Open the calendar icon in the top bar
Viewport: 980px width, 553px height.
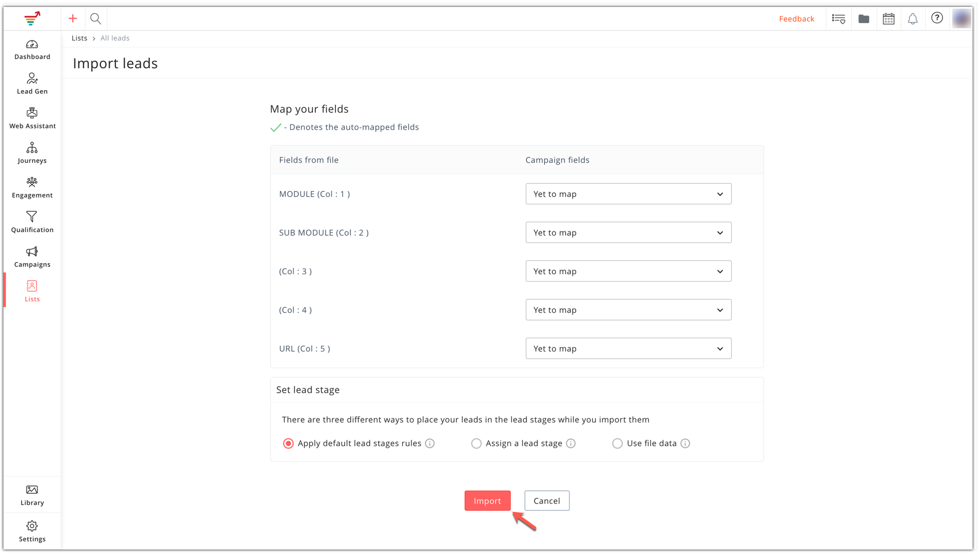pos(888,18)
